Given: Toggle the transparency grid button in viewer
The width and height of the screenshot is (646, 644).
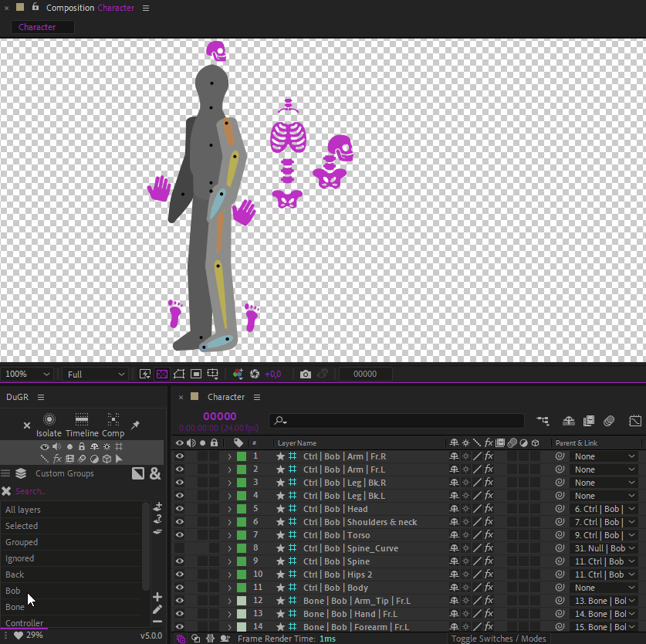Looking at the screenshot, I should 162,375.
